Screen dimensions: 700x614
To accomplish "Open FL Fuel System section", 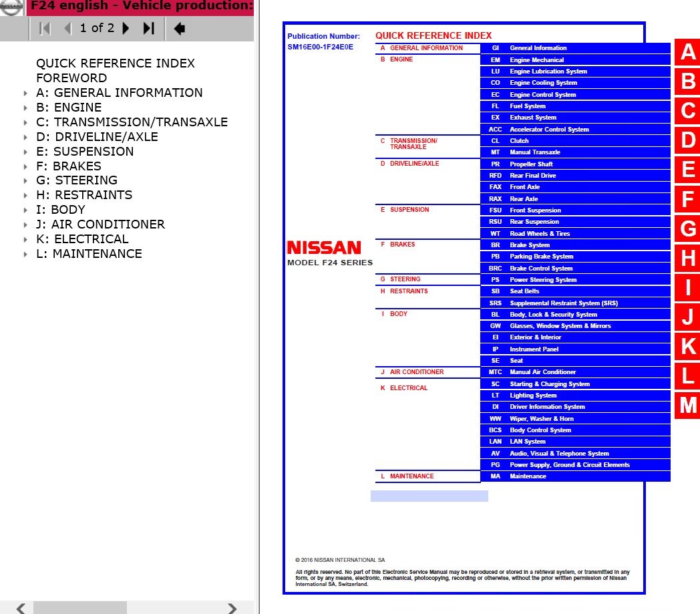I will (x=576, y=106).
